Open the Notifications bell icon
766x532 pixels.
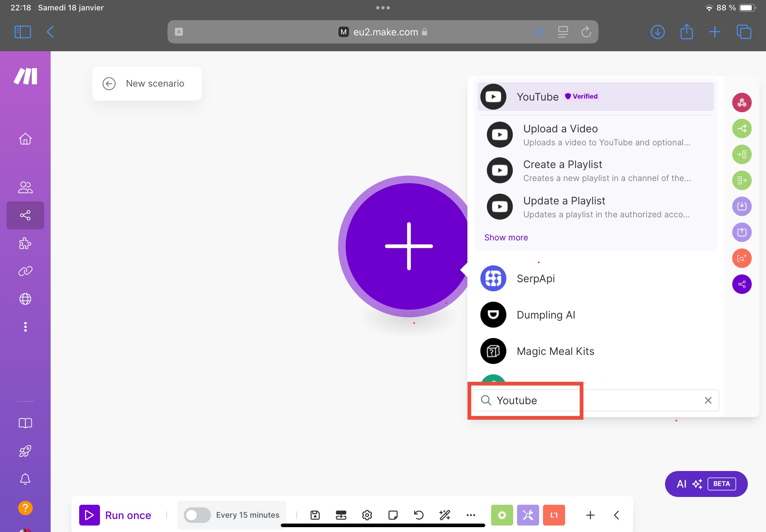(25, 479)
